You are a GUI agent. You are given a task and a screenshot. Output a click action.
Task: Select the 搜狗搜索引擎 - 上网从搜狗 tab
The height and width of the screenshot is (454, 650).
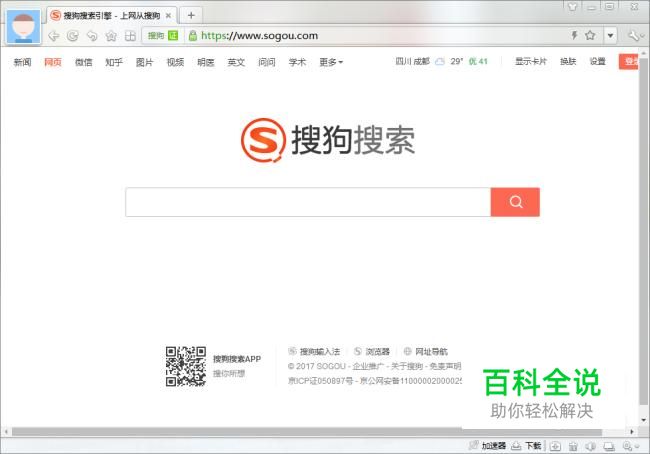(111, 16)
